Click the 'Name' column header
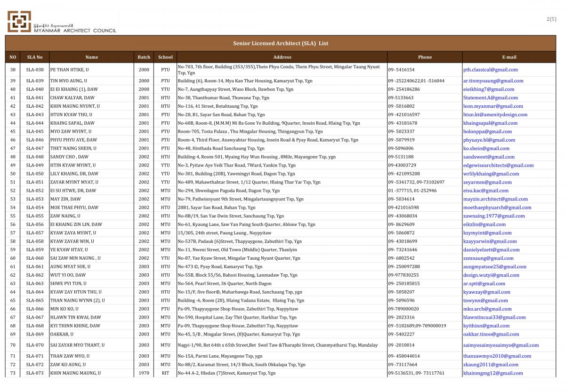565x392 pixels. [92, 57]
